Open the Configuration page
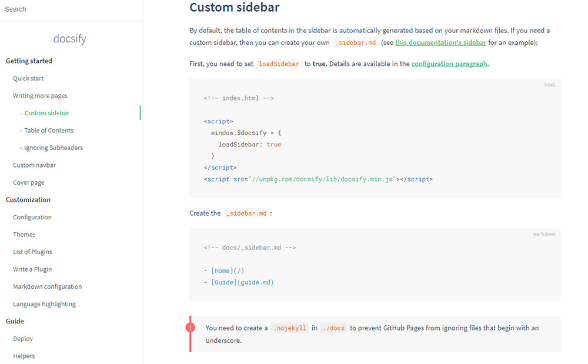This screenshot has width=588, height=364. (x=32, y=217)
